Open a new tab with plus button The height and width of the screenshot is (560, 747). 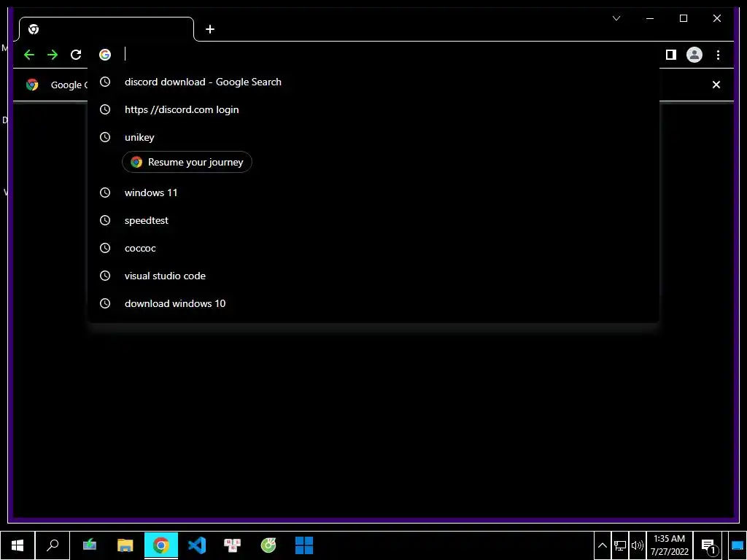(210, 29)
